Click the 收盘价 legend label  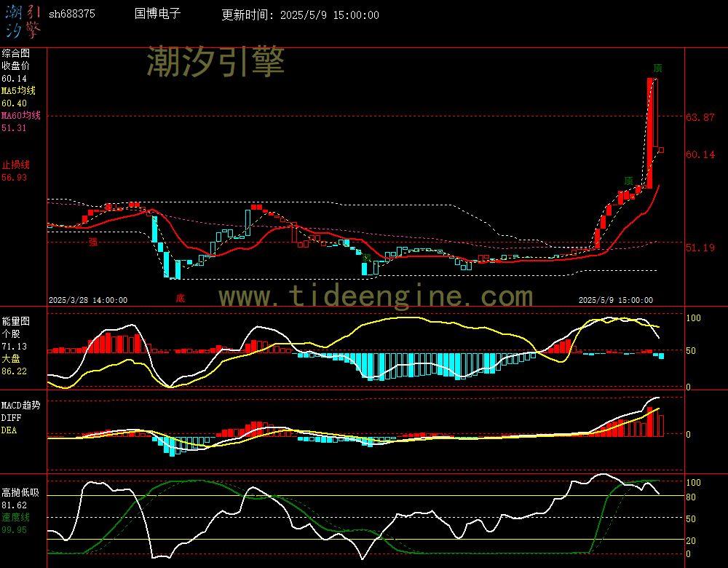(x=16, y=66)
